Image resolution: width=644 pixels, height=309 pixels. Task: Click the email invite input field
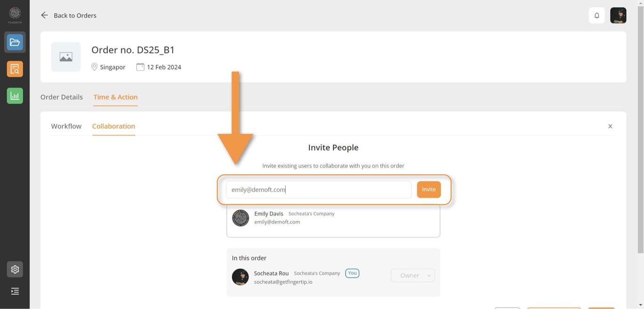point(318,190)
